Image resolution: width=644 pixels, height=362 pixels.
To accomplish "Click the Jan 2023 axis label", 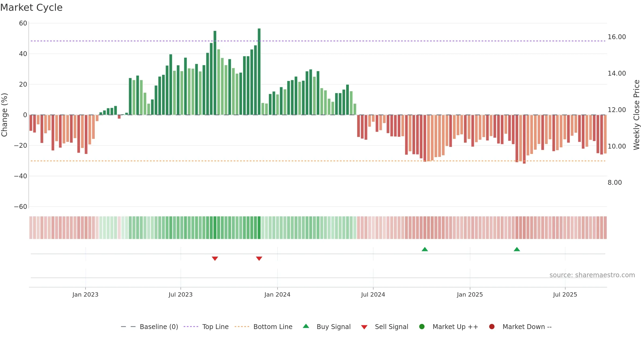I will (85, 294).
